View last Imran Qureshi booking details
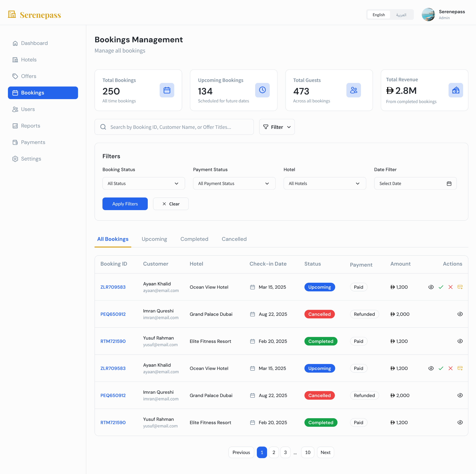 point(460,395)
